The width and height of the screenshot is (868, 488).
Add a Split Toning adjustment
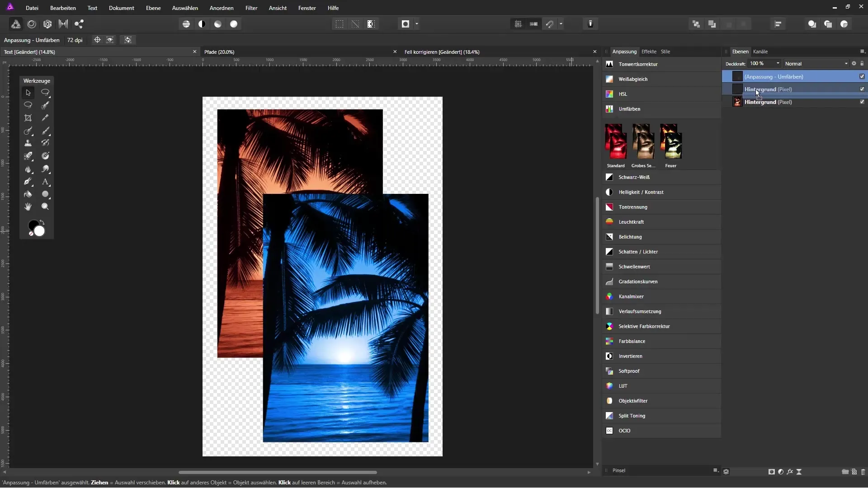pyautogui.click(x=662, y=416)
